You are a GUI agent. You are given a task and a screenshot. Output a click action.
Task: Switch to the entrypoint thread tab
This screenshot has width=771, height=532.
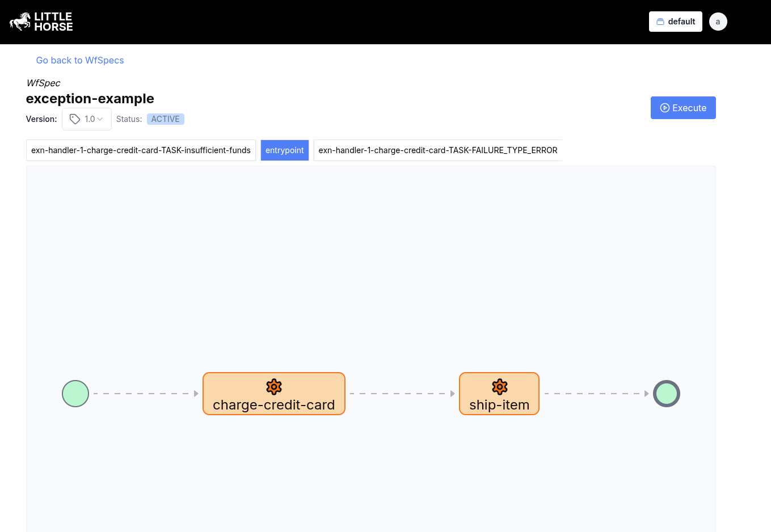tap(284, 150)
